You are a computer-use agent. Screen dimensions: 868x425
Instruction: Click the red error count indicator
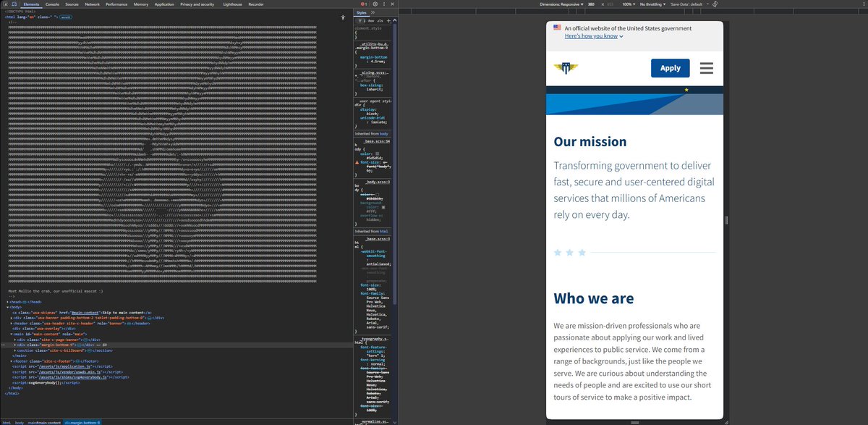[x=364, y=4]
